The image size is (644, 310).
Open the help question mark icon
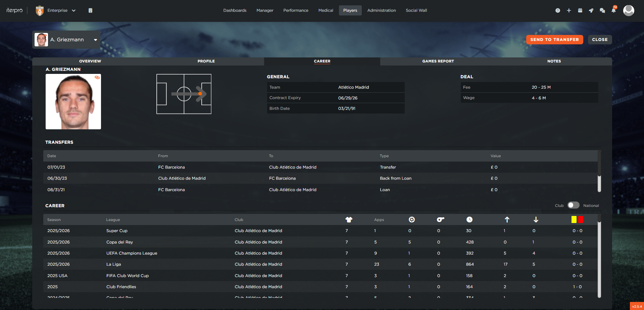point(557,10)
